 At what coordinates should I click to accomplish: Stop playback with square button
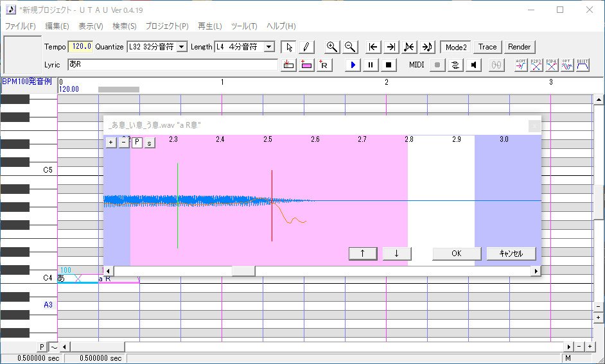pyautogui.click(x=389, y=65)
